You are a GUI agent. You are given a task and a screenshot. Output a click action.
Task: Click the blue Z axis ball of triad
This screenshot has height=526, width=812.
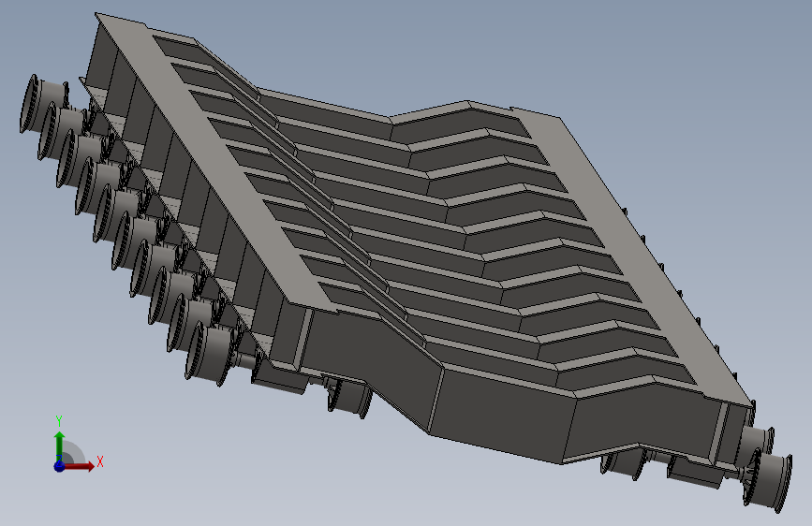click(59, 466)
